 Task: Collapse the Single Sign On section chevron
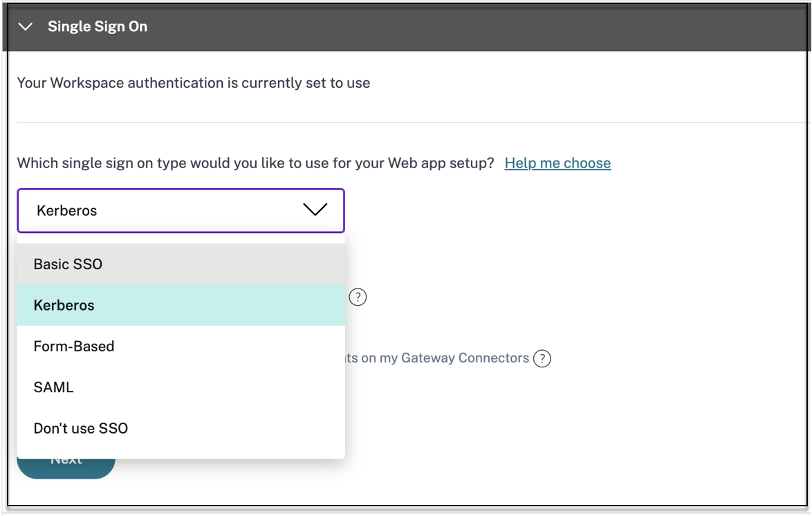(x=26, y=27)
